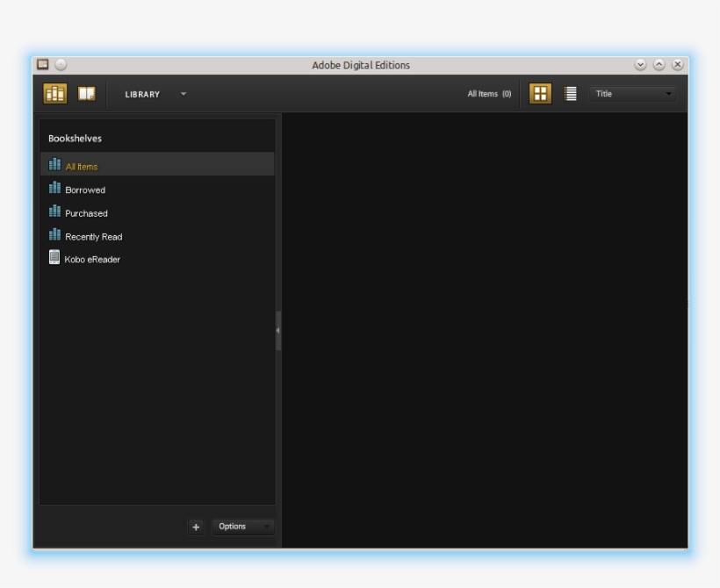The width and height of the screenshot is (720, 588).
Task: Switch to Reading view icon
Action: [86, 94]
